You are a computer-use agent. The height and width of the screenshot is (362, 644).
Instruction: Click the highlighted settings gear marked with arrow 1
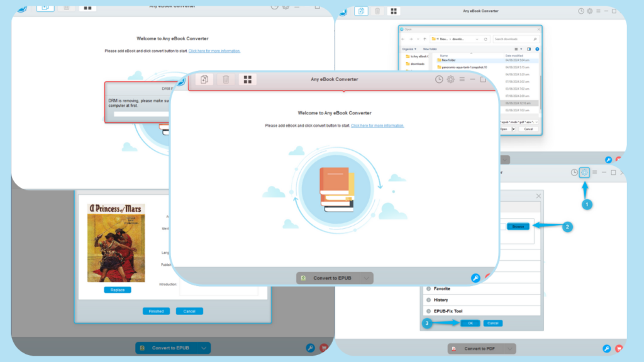584,172
